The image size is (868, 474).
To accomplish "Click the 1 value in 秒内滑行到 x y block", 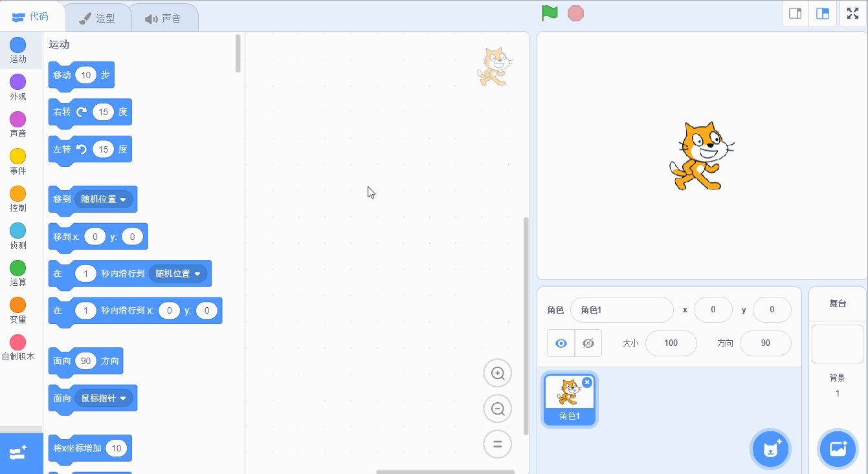I will 85,311.
